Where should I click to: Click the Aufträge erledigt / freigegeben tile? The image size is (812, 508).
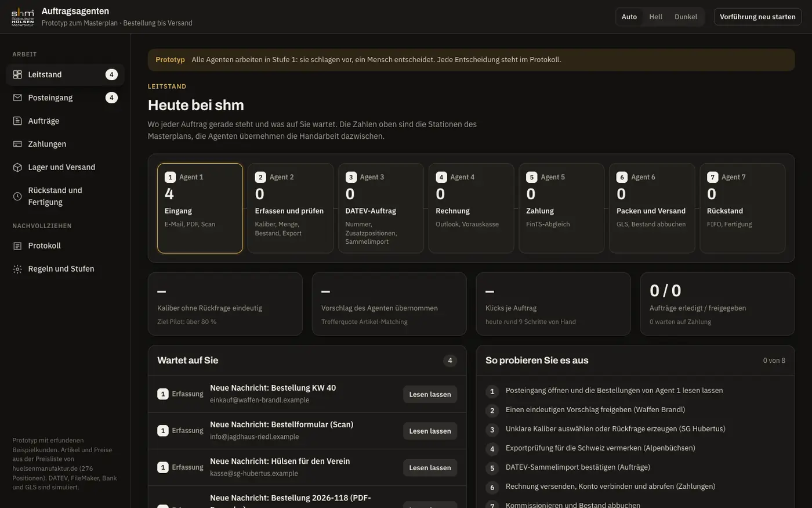pos(717,304)
